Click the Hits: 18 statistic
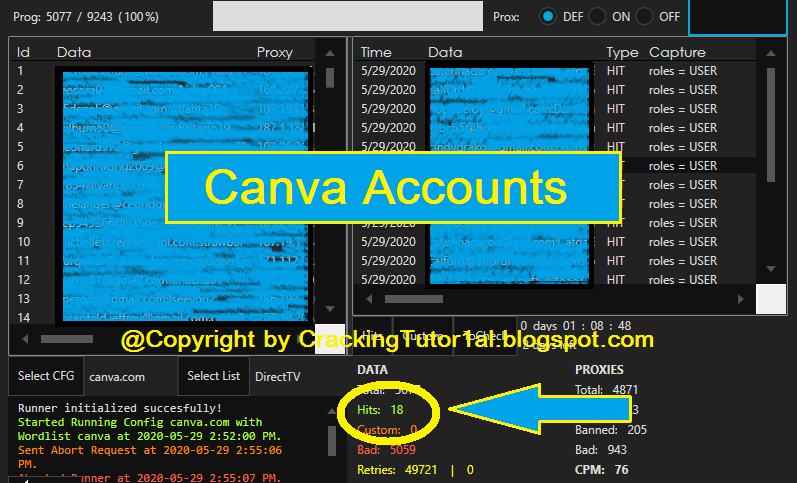Image resolution: width=797 pixels, height=483 pixels. click(x=380, y=410)
